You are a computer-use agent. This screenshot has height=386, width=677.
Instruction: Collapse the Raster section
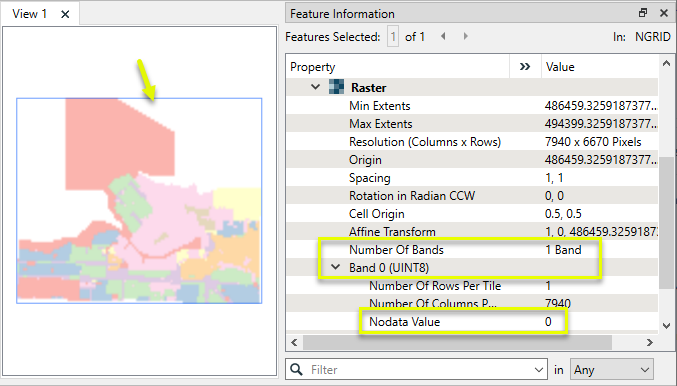[x=316, y=87]
